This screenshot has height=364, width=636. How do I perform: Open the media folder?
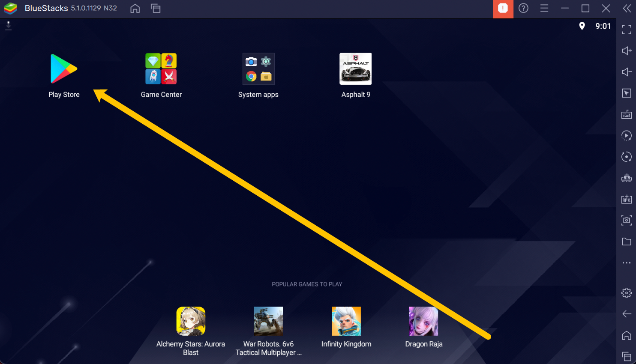click(627, 242)
